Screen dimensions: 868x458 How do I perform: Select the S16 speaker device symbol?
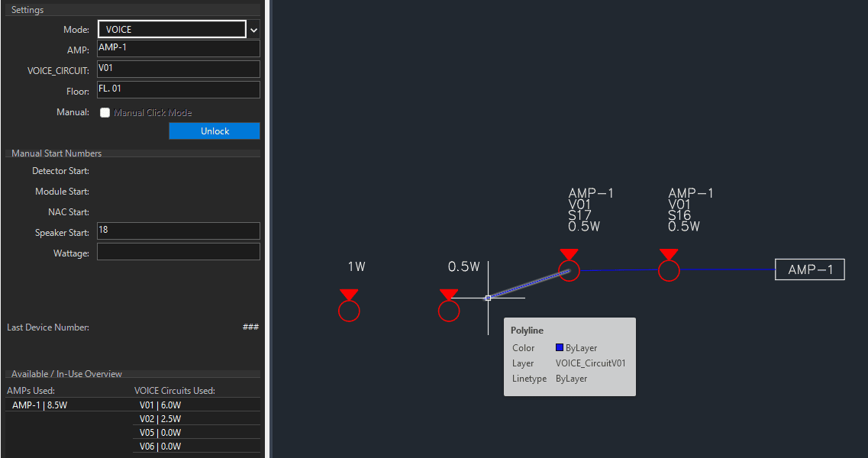click(x=669, y=269)
